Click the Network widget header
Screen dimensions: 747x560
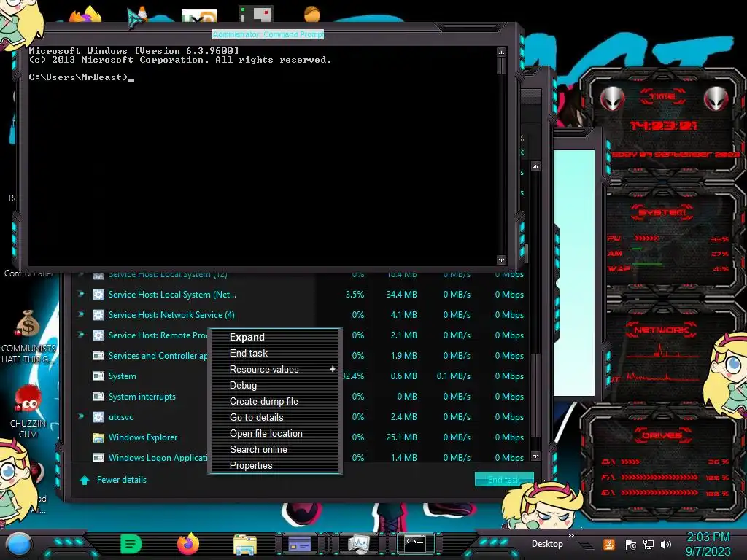tap(661, 329)
